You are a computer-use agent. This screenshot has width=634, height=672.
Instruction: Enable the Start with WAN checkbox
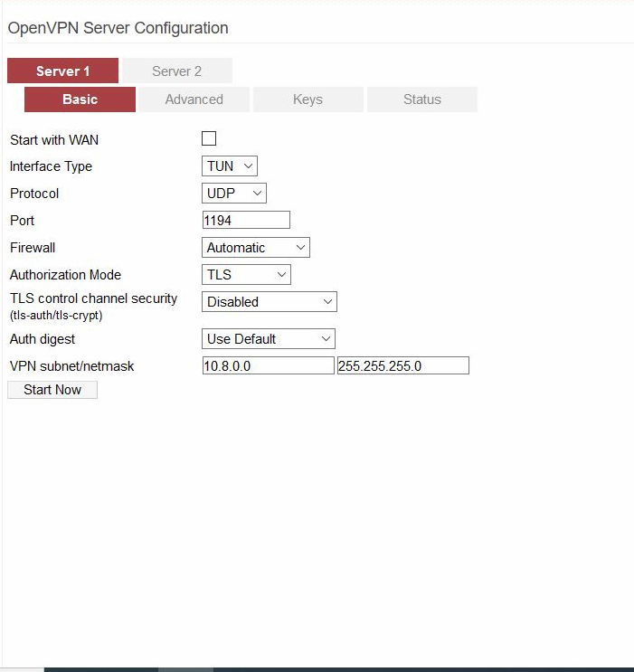pos(209,138)
